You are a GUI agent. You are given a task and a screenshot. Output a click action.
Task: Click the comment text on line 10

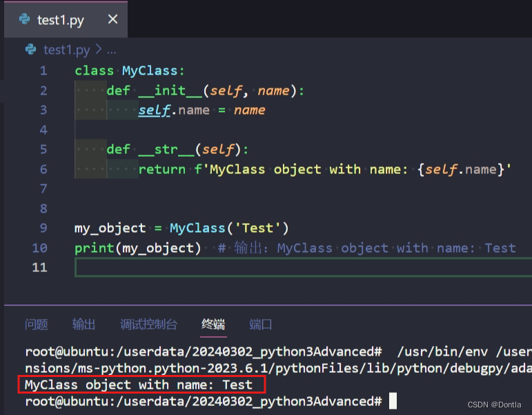pyautogui.click(x=367, y=249)
